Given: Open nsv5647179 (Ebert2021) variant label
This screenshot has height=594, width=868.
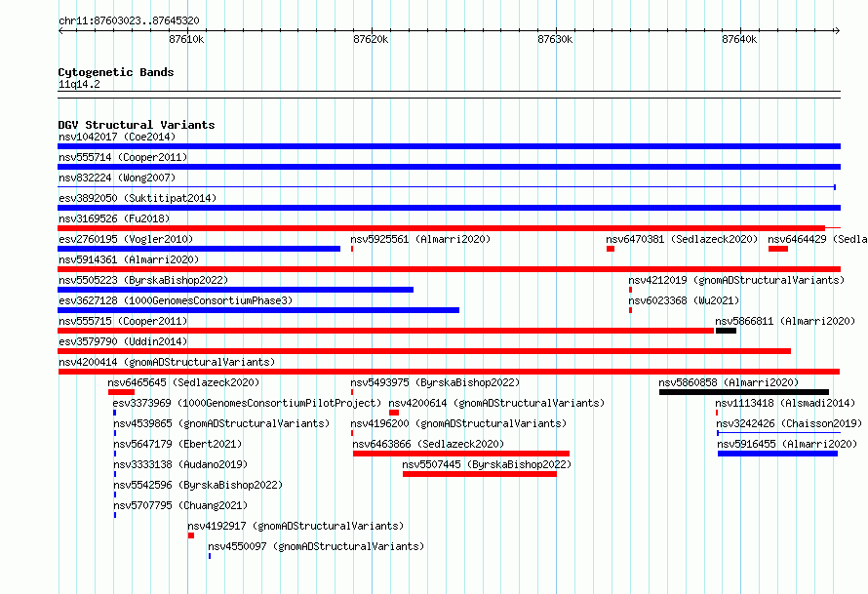Looking at the screenshot, I should coord(178,444).
